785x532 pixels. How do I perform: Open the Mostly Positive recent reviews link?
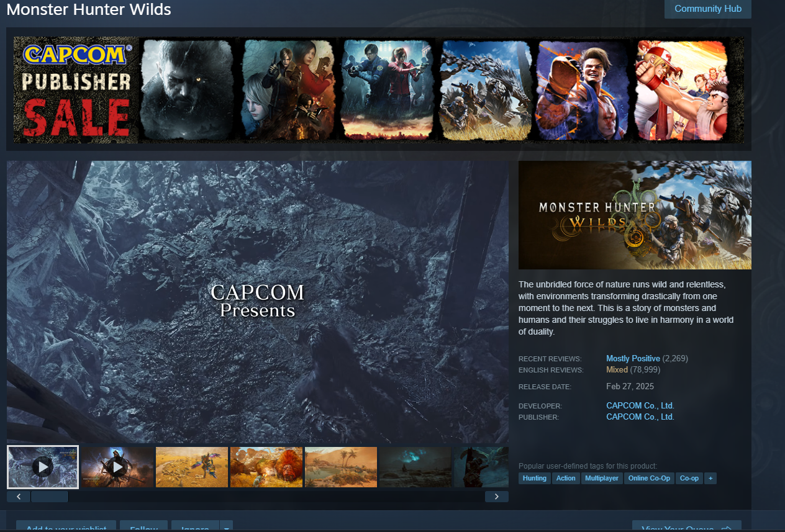tap(633, 359)
